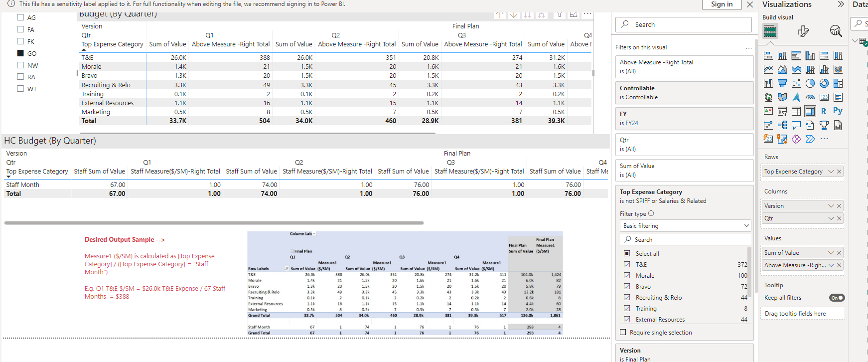
Task: Get more visuals via the ellipsis
Action: click(824, 139)
